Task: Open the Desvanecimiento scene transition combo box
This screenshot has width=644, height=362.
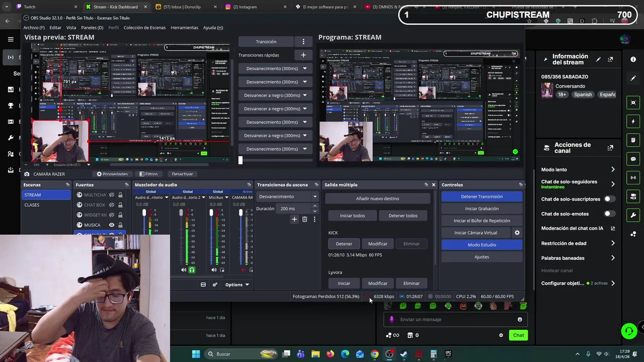Action: click(x=287, y=197)
